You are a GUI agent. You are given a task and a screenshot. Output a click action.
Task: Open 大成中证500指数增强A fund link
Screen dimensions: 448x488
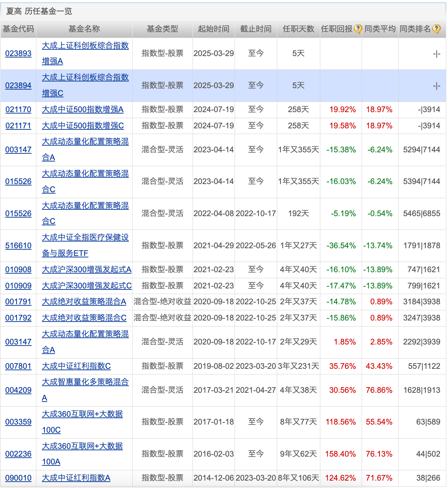[83, 110]
